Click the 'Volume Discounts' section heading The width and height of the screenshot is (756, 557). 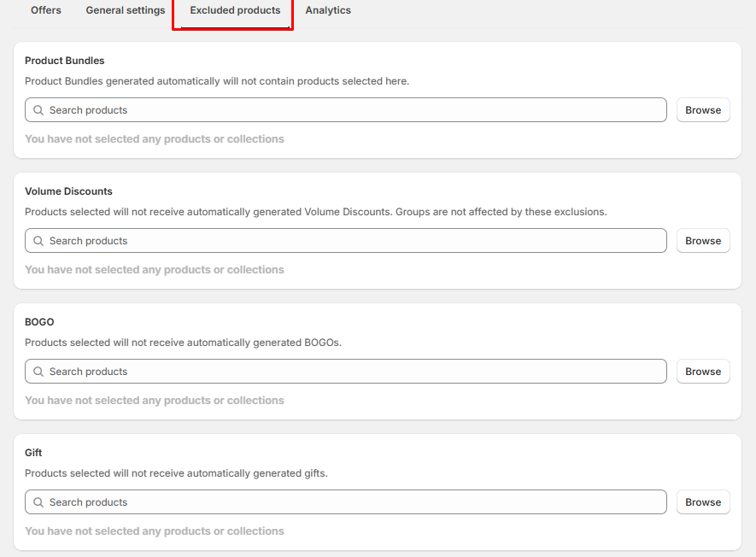pos(68,191)
